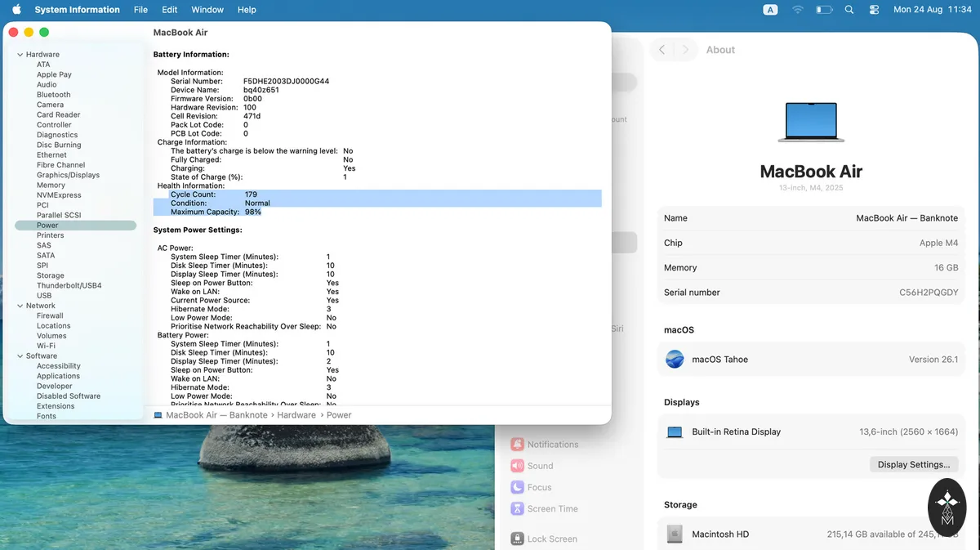
Task: Open the File menu
Action: (x=140, y=10)
